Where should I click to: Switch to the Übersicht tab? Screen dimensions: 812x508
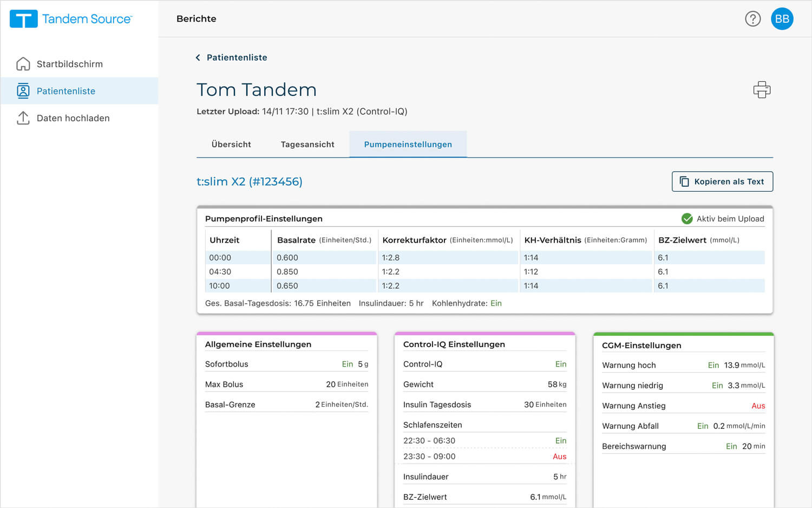[231, 144]
